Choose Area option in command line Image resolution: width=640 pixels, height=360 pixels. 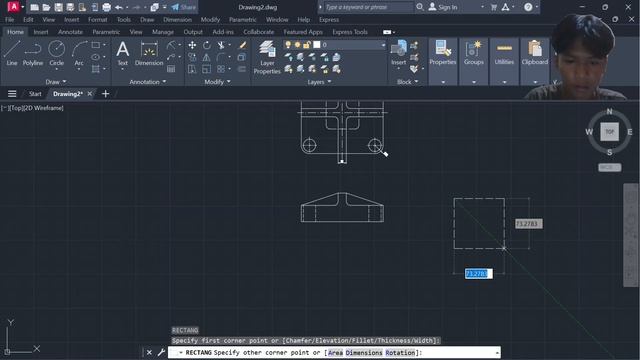click(x=335, y=352)
